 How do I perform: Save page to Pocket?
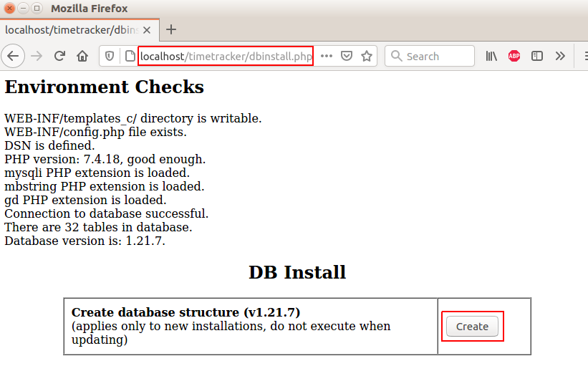[347, 56]
